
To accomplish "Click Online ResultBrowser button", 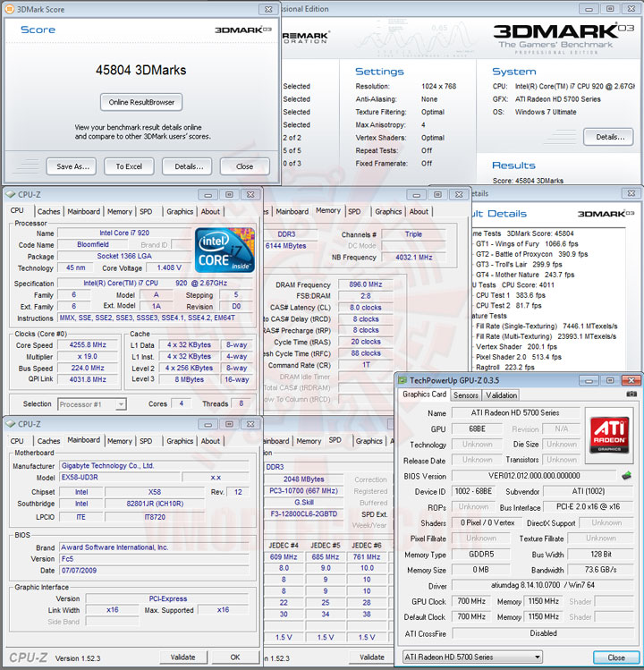I will pos(141,102).
